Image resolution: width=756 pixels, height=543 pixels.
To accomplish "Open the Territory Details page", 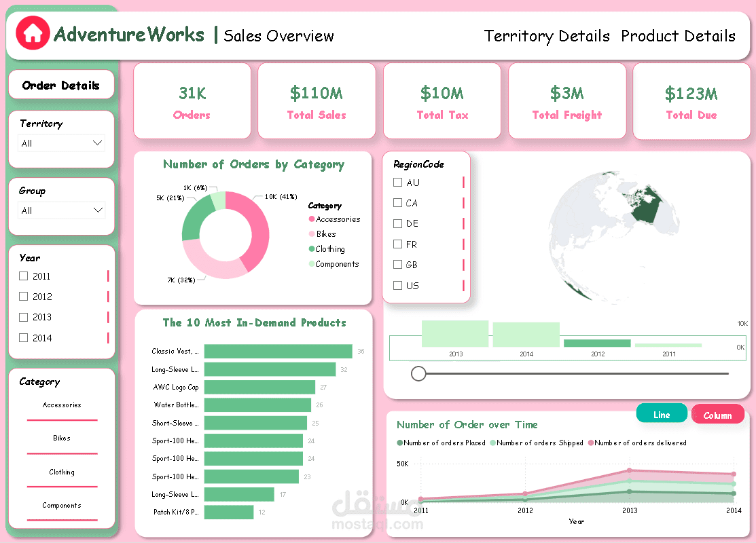I will tap(546, 36).
